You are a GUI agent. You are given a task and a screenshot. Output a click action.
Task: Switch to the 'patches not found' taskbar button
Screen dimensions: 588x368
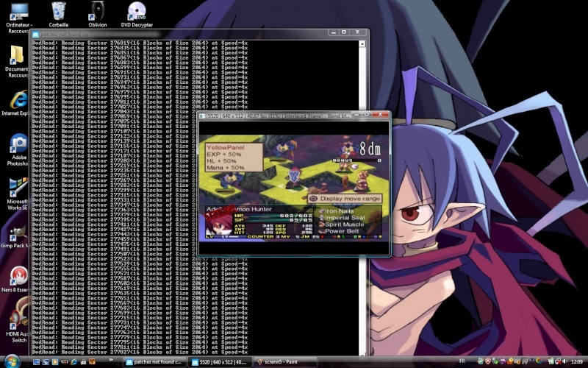click(x=154, y=362)
